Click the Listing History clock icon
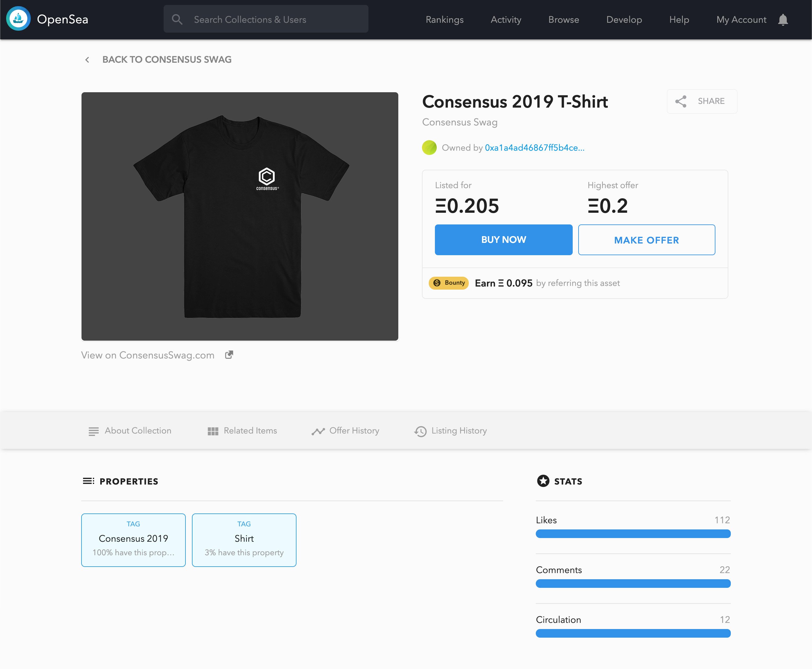 click(420, 431)
